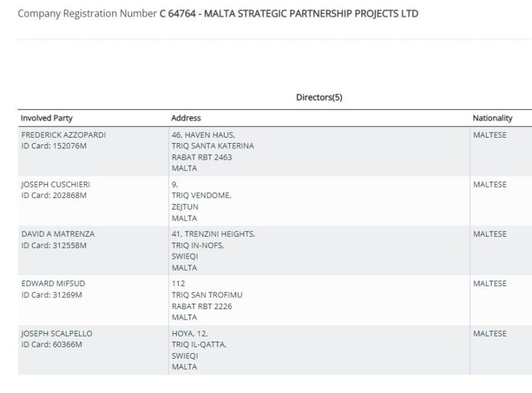Click director name Joseph Scalpello
The height and width of the screenshot is (393, 532).
[57, 333]
